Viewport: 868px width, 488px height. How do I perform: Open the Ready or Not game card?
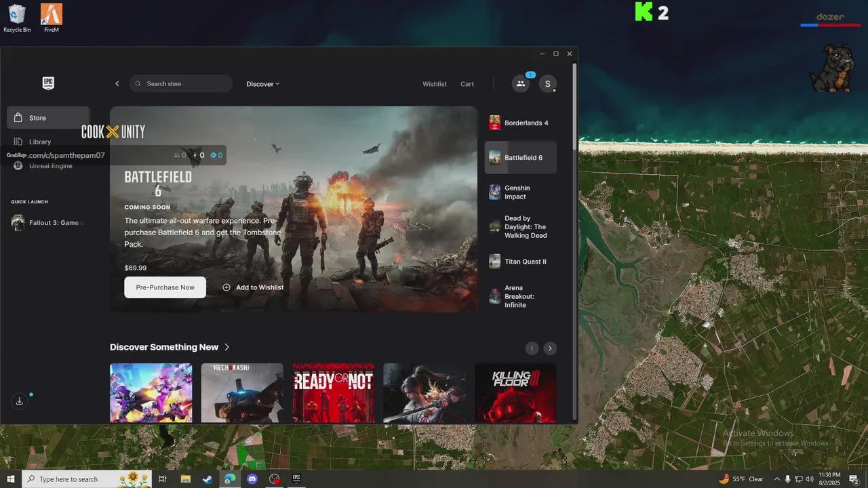click(333, 393)
